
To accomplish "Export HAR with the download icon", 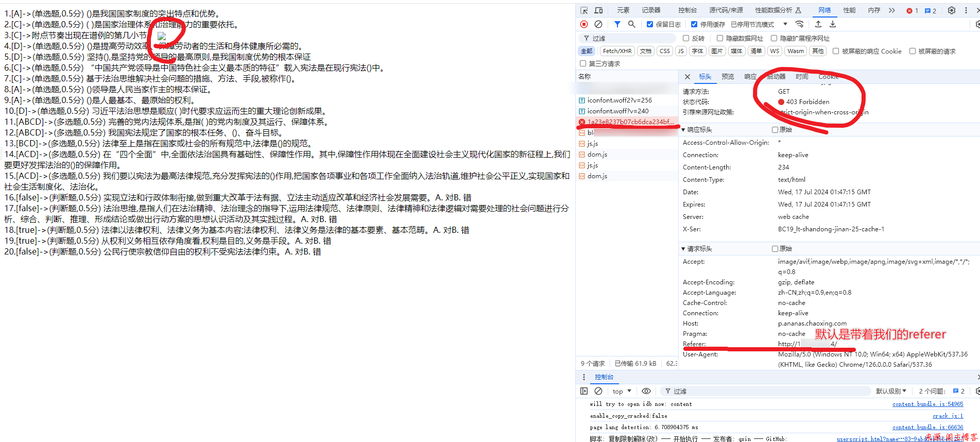I will (833, 24).
